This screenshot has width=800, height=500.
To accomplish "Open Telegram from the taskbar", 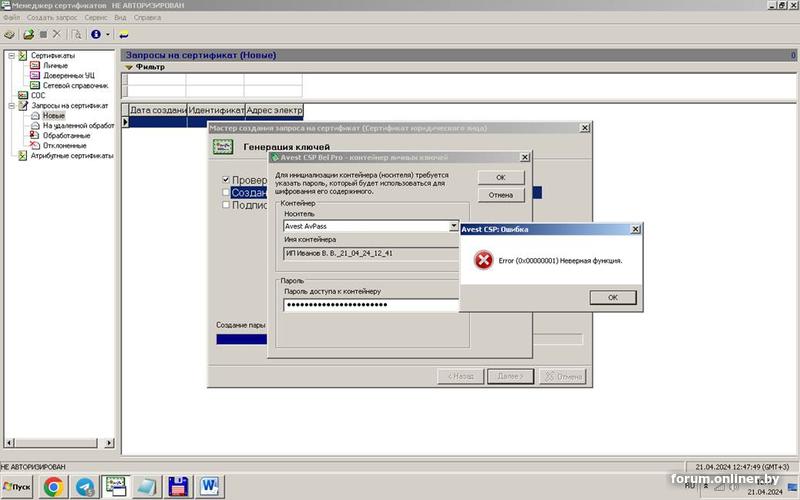I will 85,487.
